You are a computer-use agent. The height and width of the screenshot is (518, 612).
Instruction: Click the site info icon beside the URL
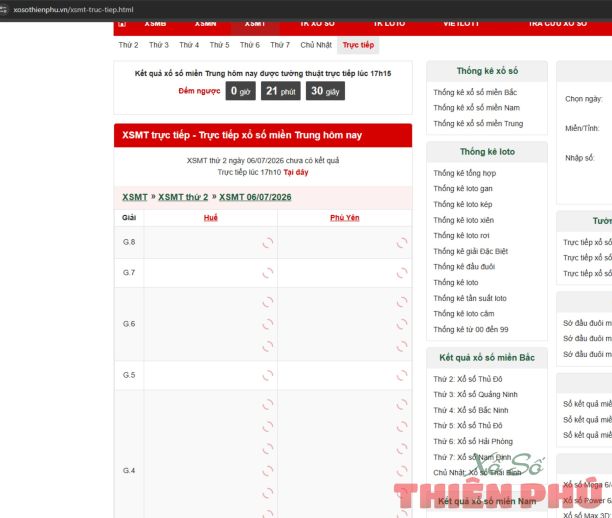[x=3, y=10]
